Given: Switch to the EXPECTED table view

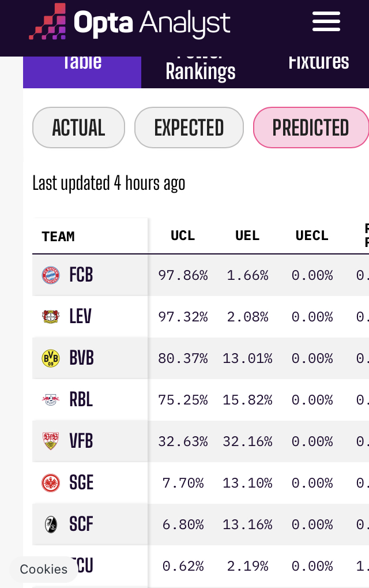Looking at the screenshot, I should click(x=189, y=128).
